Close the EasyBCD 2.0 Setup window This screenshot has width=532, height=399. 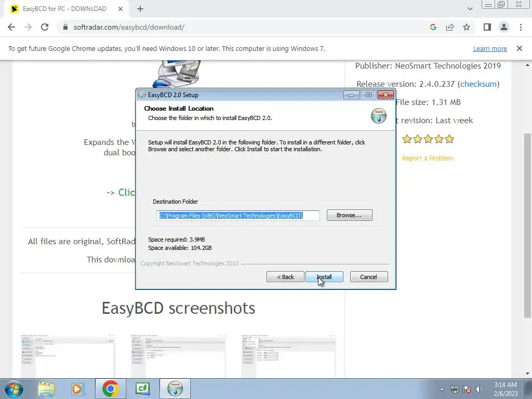pyautogui.click(x=386, y=95)
